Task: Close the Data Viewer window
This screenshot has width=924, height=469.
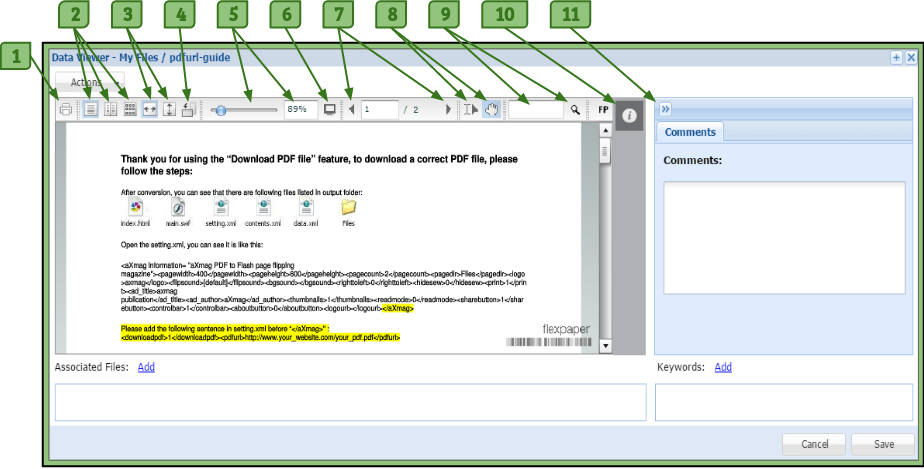Action: click(x=911, y=57)
